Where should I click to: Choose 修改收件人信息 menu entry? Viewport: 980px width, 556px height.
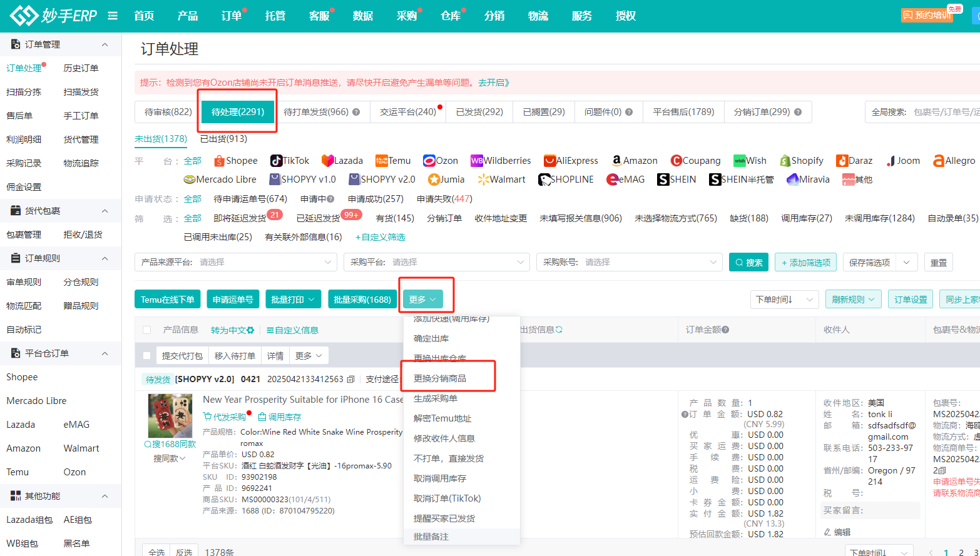pyautogui.click(x=444, y=438)
